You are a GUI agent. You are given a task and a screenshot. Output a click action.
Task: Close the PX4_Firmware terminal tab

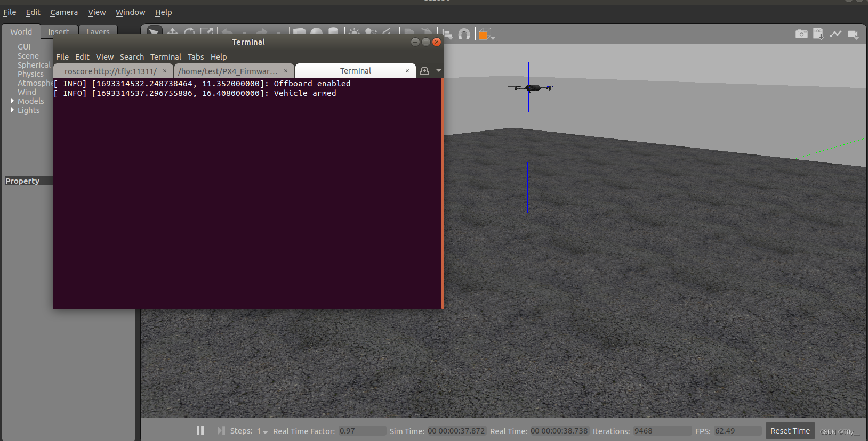286,71
